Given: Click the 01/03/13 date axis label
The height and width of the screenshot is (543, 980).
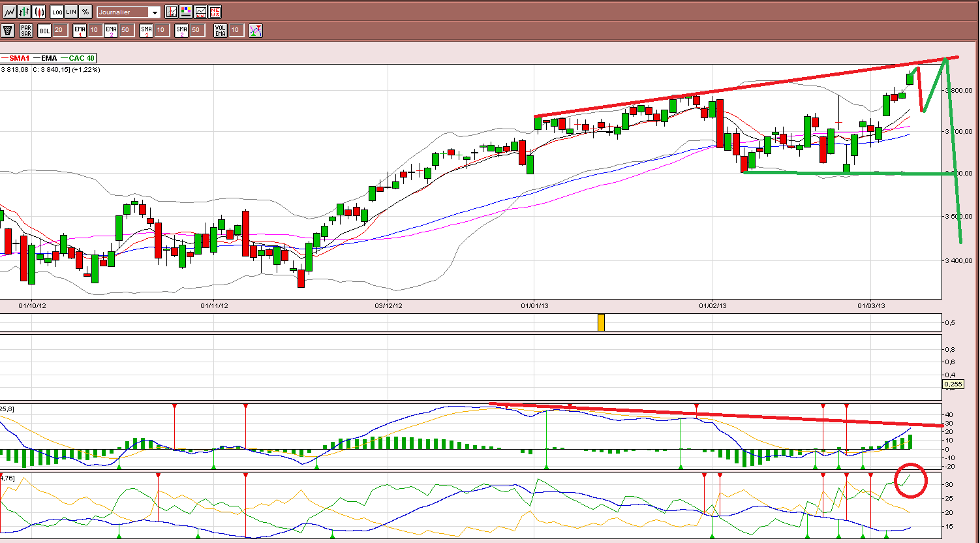Looking at the screenshot, I should pyautogui.click(x=871, y=305).
